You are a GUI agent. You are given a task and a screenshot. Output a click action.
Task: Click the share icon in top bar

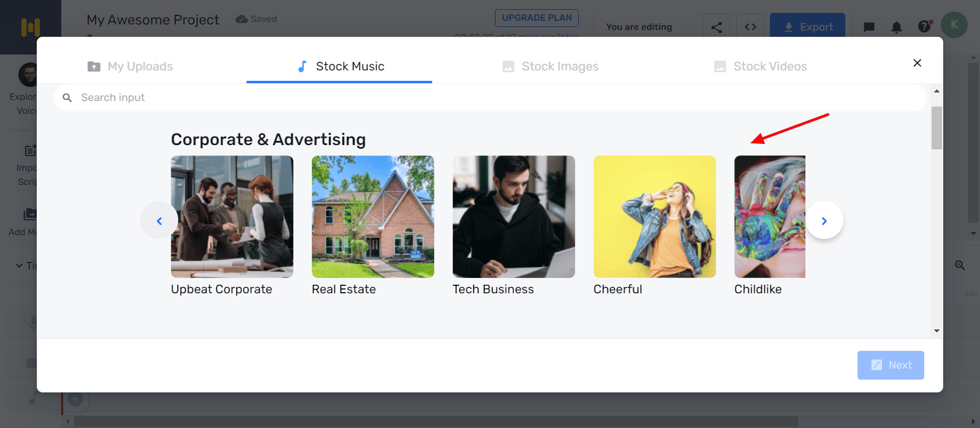click(x=716, y=27)
